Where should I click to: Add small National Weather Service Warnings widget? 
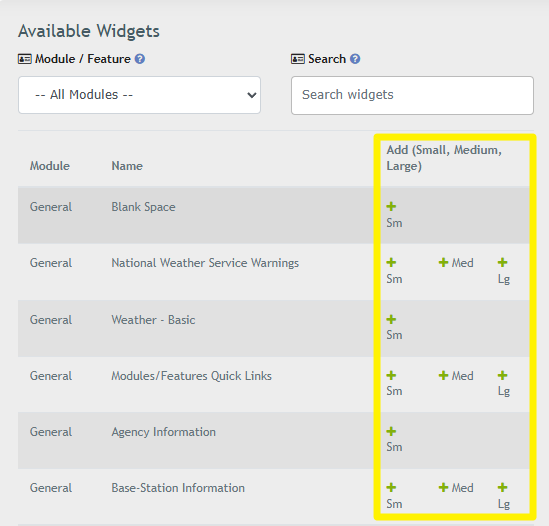click(x=394, y=271)
